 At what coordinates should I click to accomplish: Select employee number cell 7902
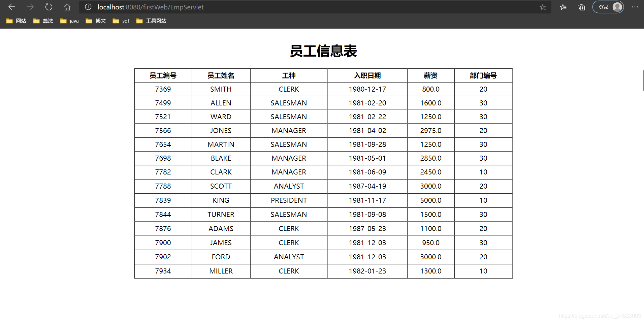[x=163, y=257]
